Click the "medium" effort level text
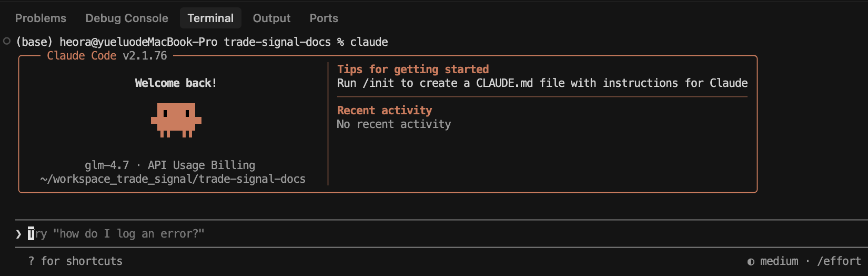The height and width of the screenshot is (276, 868). (x=779, y=261)
